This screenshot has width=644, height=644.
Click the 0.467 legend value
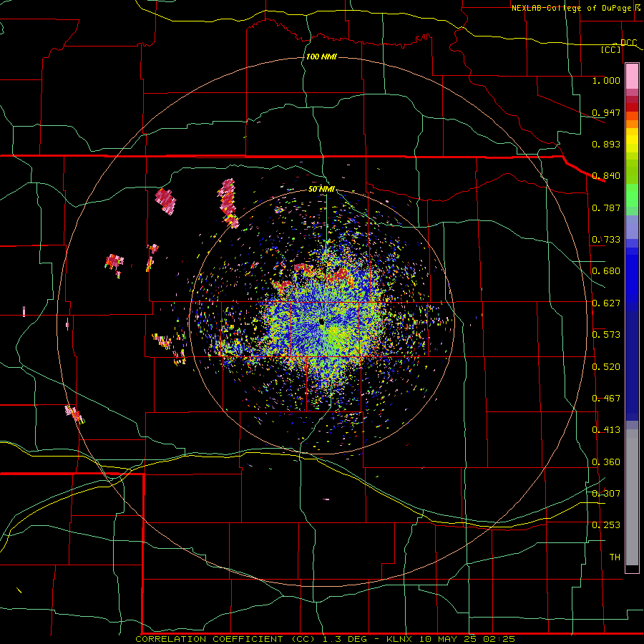606,399
